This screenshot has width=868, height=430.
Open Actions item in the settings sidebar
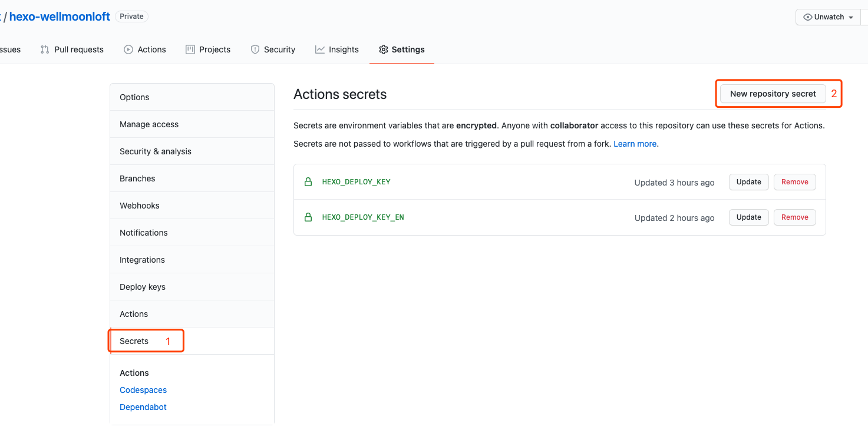pos(192,314)
